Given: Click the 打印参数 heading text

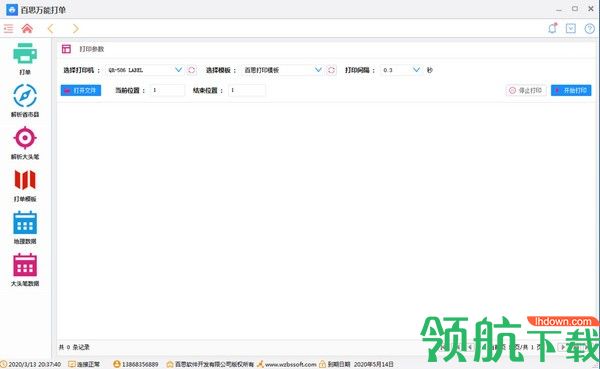Looking at the screenshot, I should 92,49.
